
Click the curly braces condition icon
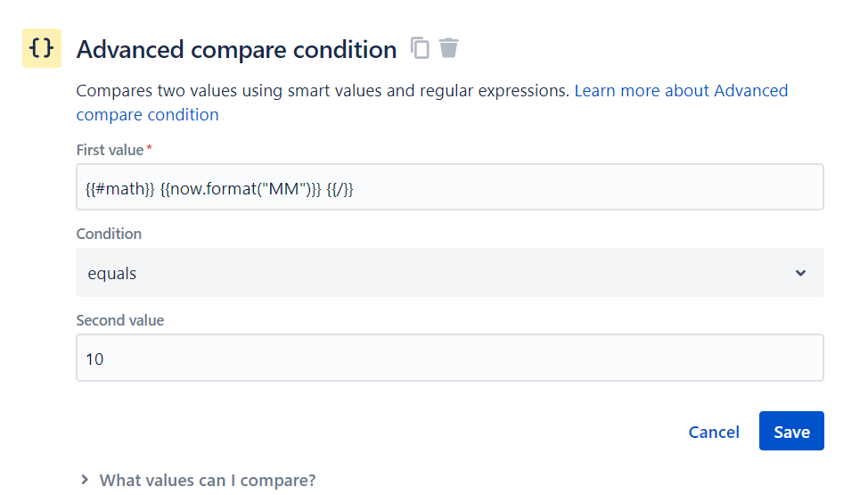tap(42, 48)
